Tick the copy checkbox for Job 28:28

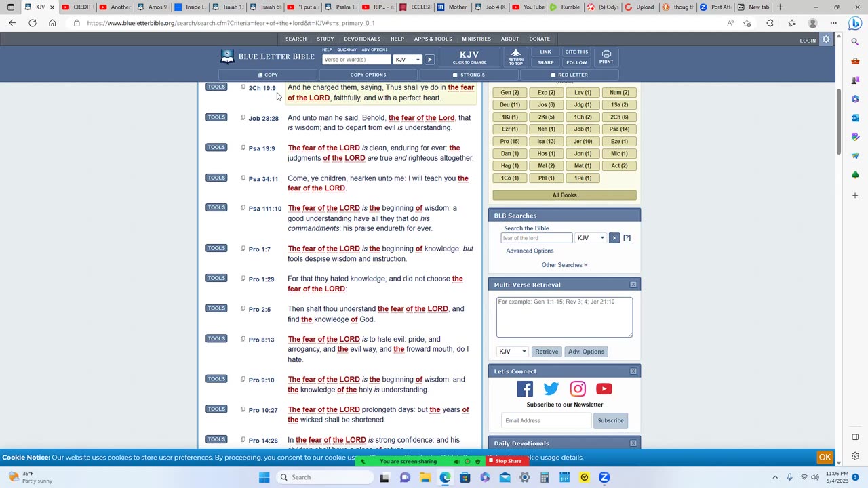point(243,117)
